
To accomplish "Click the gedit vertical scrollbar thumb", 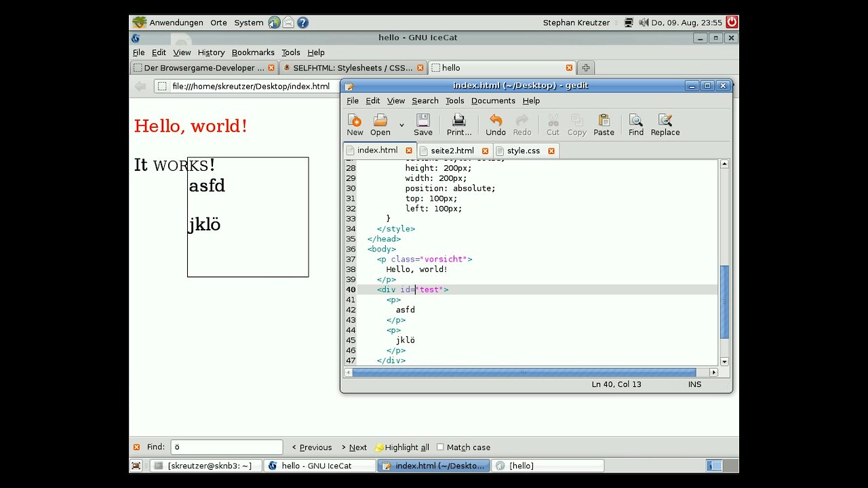I will [x=724, y=302].
